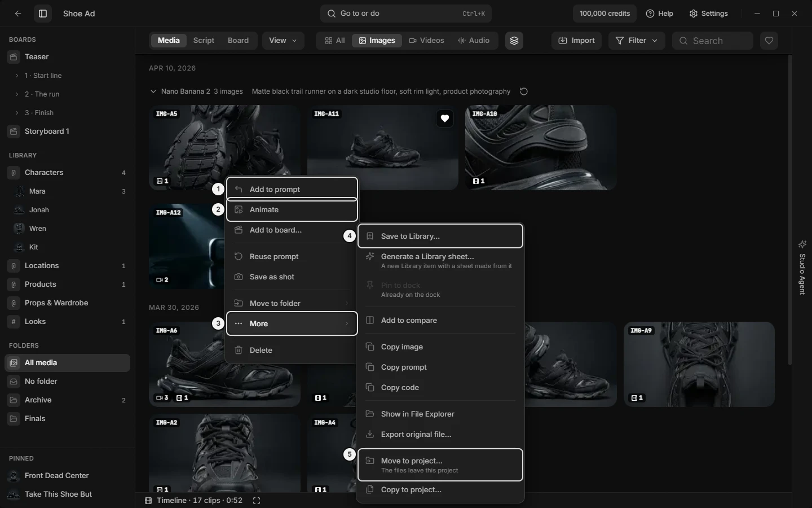The image size is (812, 508).
Task: Select the Images media filter
Action: point(377,41)
